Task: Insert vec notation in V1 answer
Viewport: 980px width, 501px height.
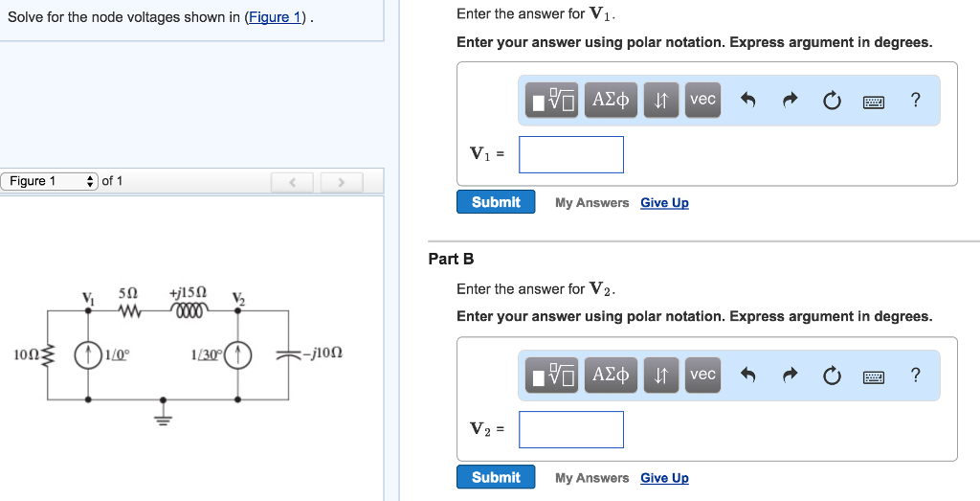Action: (x=702, y=100)
